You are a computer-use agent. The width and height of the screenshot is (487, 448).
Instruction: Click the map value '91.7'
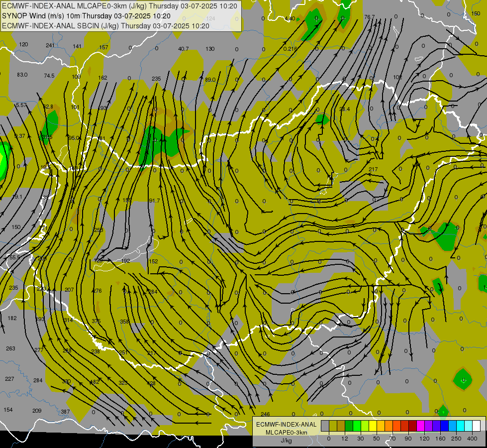[x=154, y=201]
